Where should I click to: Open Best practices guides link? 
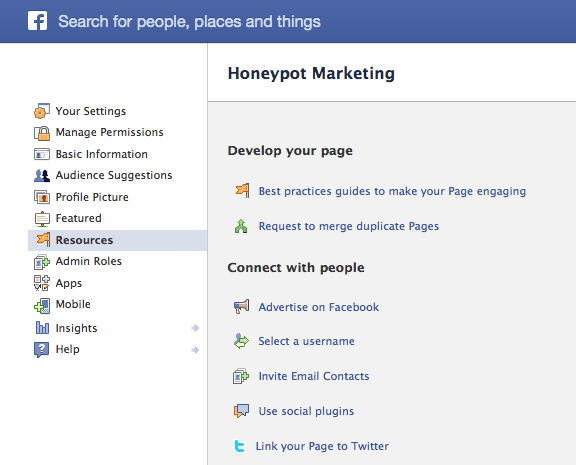392,191
